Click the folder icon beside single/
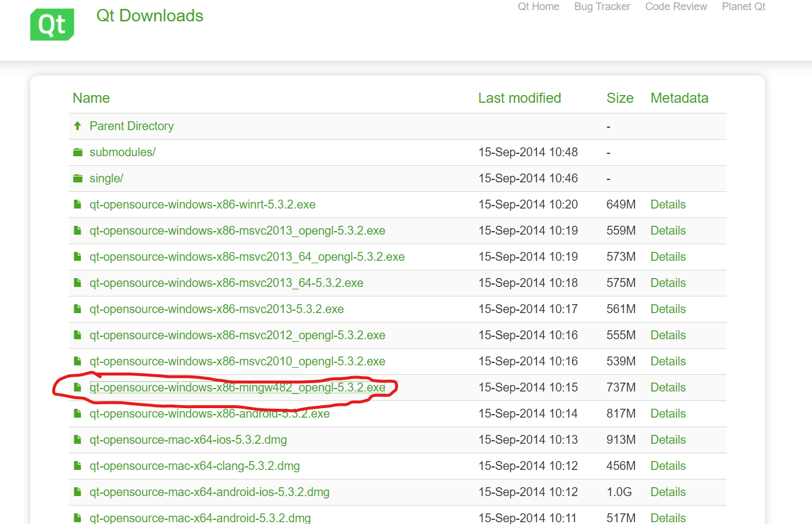Screen dimensions: 812x524 78,178
